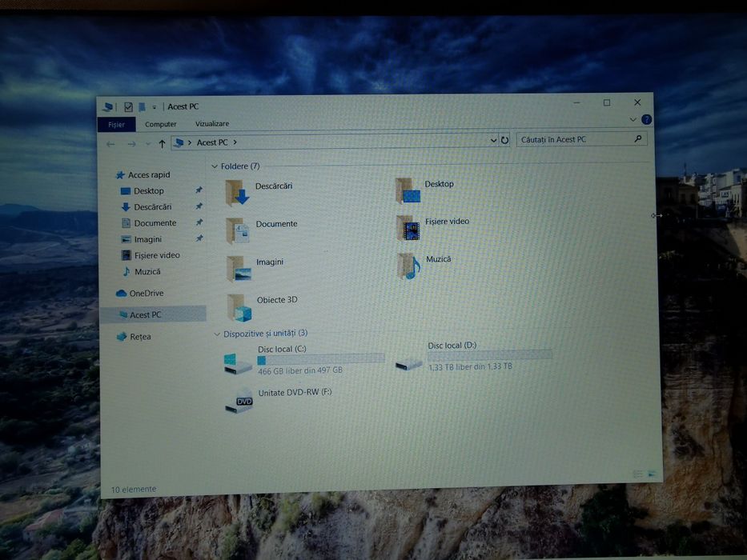Image resolution: width=747 pixels, height=560 pixels.
Task: Unpin Desktop from quick access pin icon
Action: 199,190
